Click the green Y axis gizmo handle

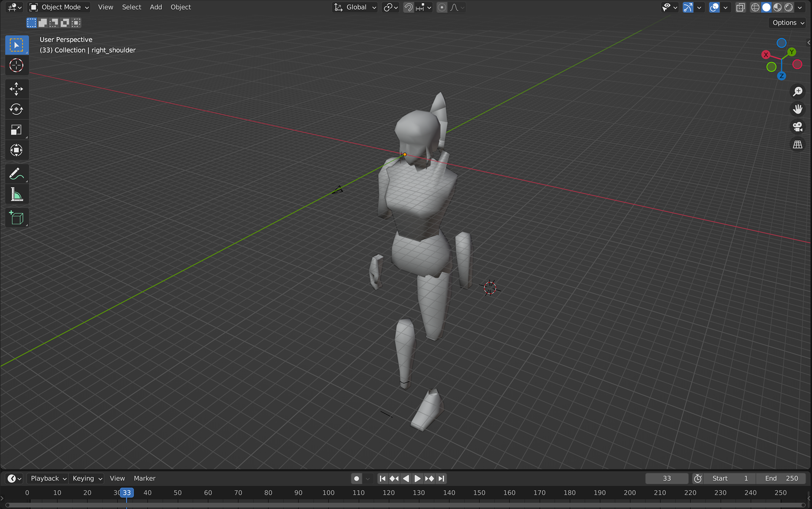792,52
